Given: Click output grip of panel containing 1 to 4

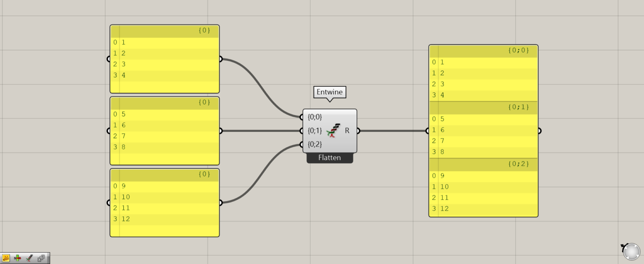Looking at the screenshot, I should tap(220, 59).
